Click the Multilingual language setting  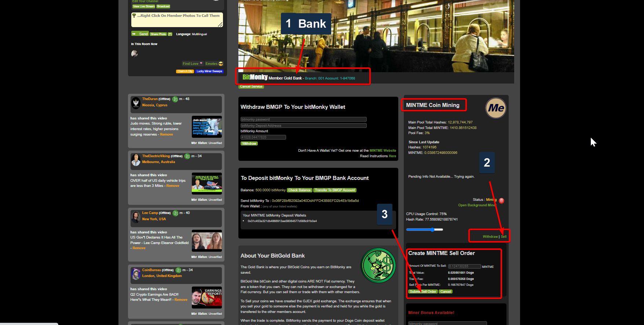200,34
